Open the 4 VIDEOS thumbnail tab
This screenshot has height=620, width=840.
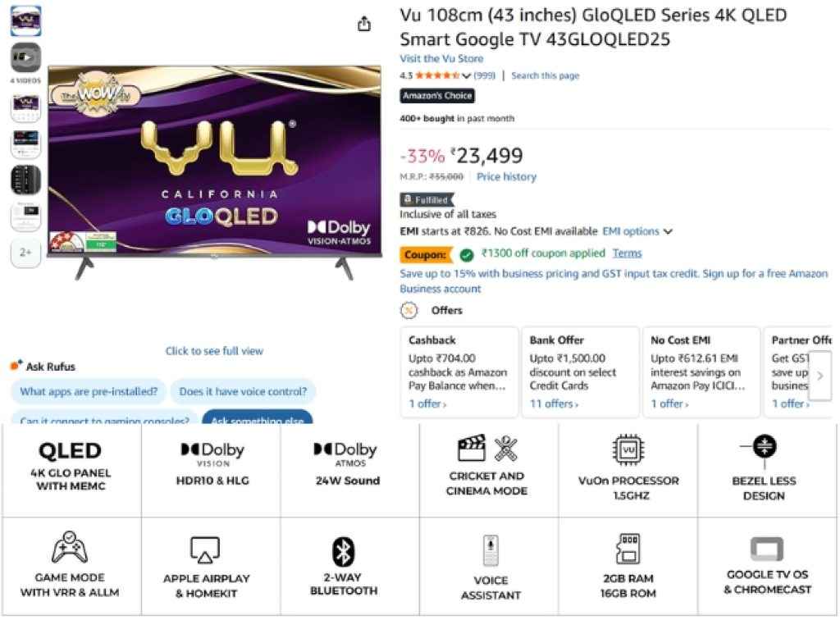(25, 57)
